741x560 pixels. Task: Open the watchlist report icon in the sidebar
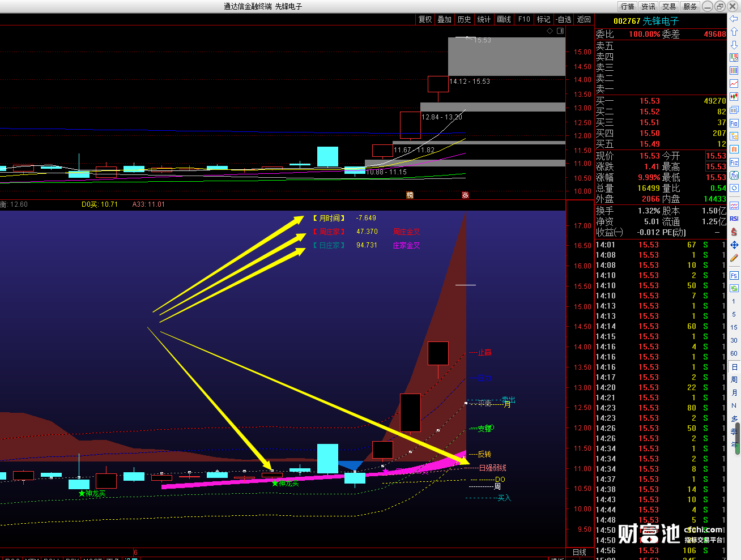point(734,58)
